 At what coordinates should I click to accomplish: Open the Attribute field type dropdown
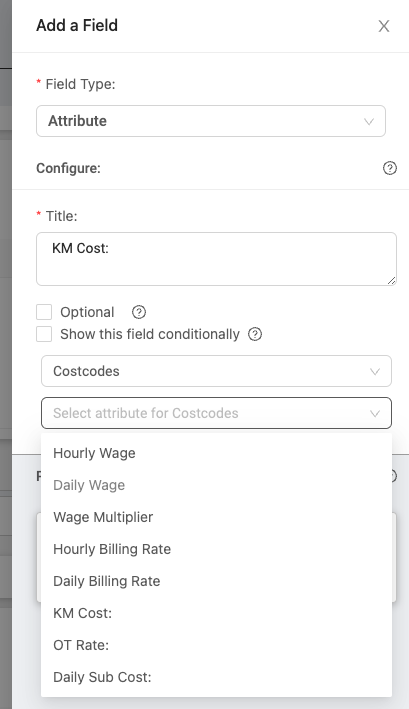211,121
